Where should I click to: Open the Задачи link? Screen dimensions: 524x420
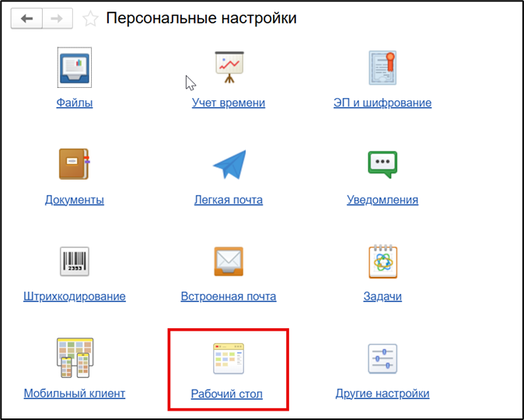383,296
